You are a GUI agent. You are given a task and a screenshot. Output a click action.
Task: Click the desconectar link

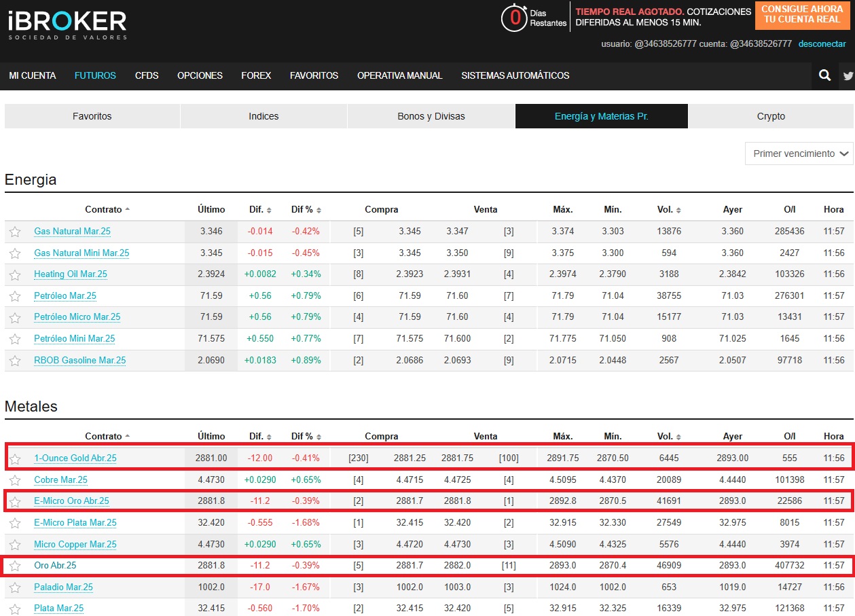822,43
